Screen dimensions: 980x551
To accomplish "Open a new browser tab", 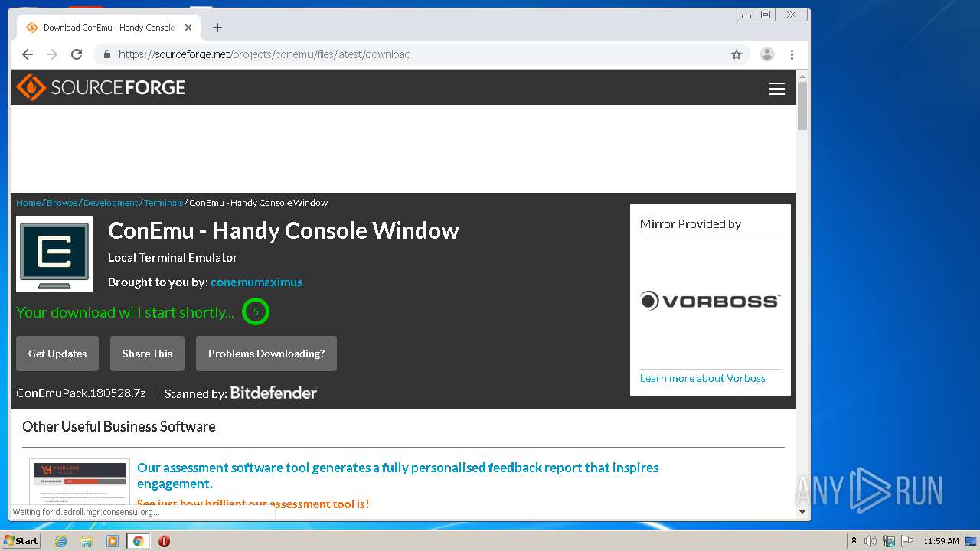I will tap(217, 28).
